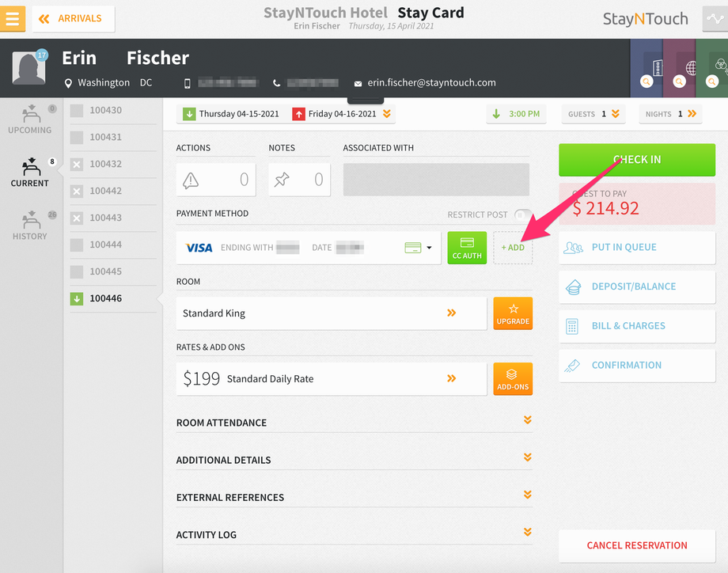Screen dimensions: 728x573
Task: Open the 3:00 PM arrival time selector
Action: point(516,114)
